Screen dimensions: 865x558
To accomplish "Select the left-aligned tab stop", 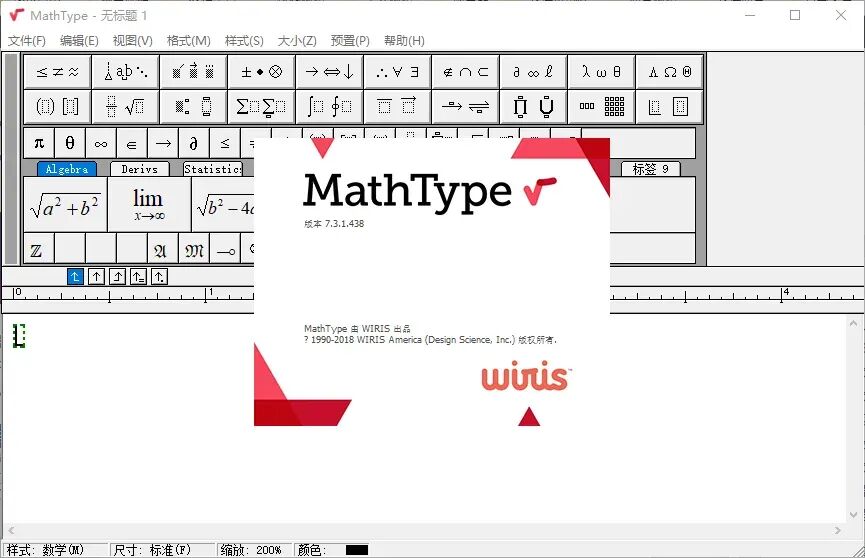I will tap(75, 277).
